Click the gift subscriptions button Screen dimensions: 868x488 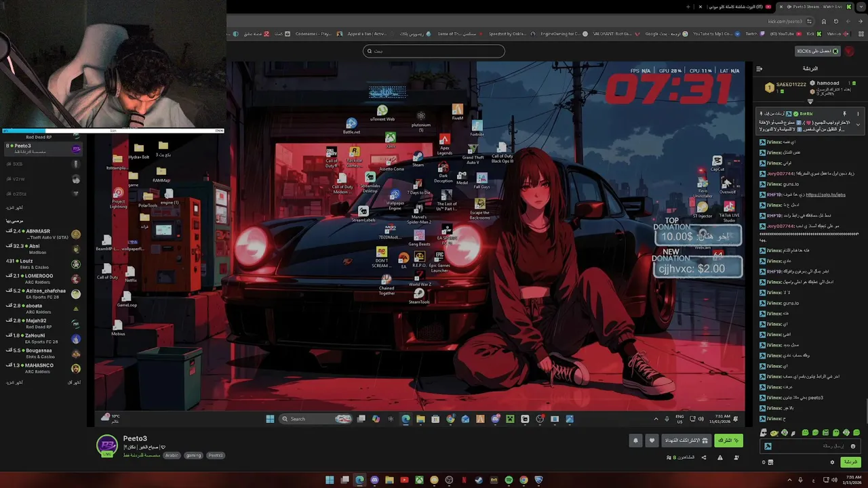click(686, 441)
